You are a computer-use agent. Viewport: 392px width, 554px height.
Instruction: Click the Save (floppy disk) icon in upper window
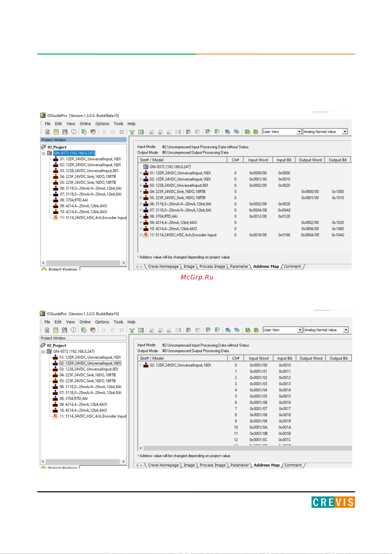pos(65,132)
